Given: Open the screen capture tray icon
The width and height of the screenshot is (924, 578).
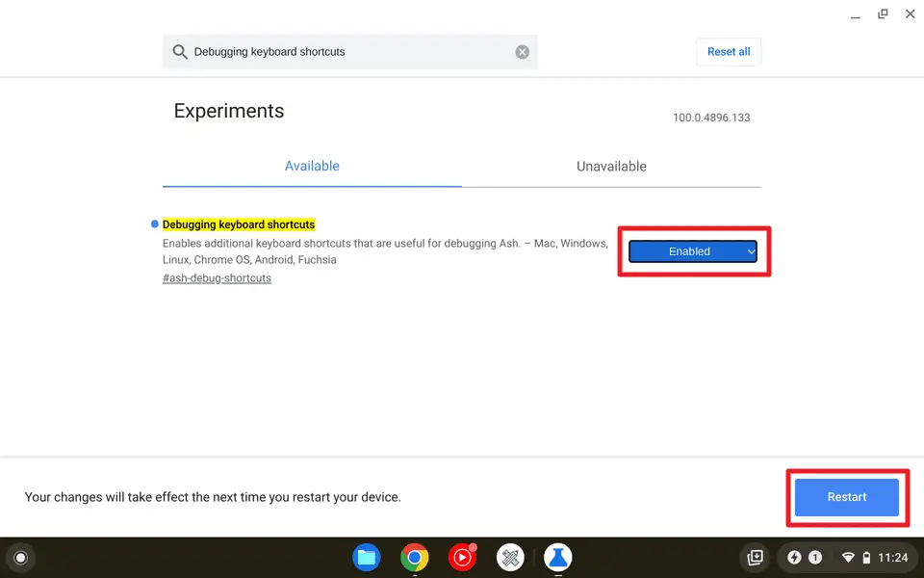Looking at the screenshot, I should click(755, 558).
